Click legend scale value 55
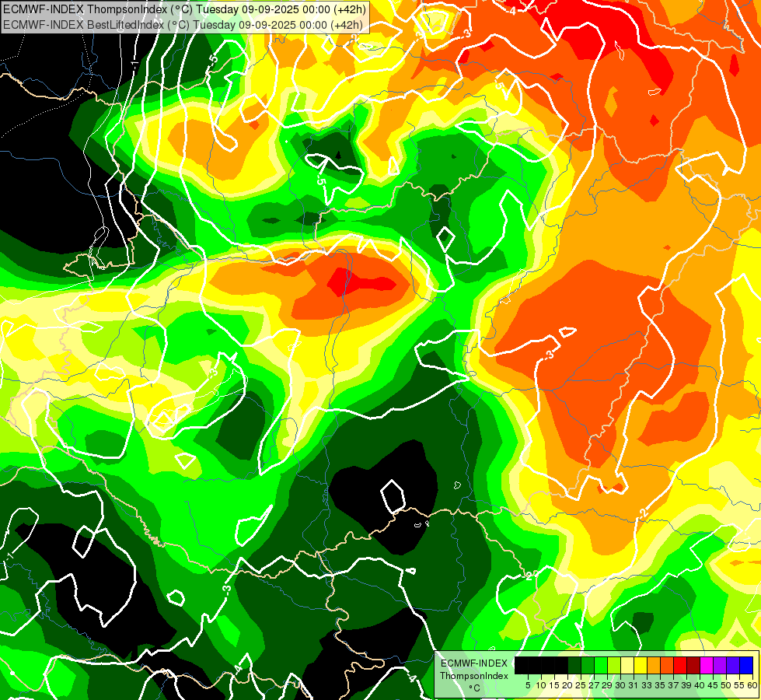Image resolution: width=761 pixels, height=700 pixels. tap(739, 685)
